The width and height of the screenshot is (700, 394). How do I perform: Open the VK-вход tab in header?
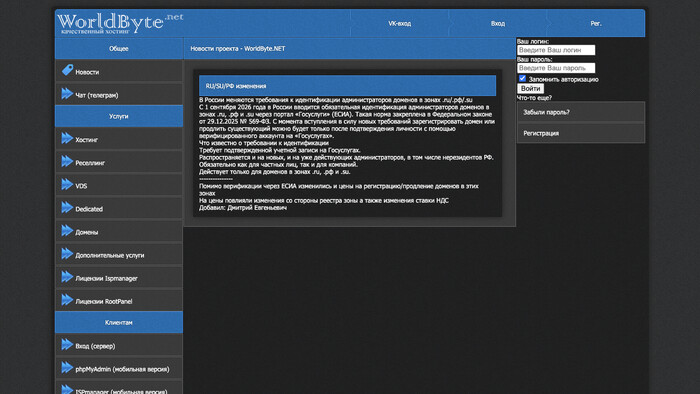pyautogui.click(x=400, y=23)
